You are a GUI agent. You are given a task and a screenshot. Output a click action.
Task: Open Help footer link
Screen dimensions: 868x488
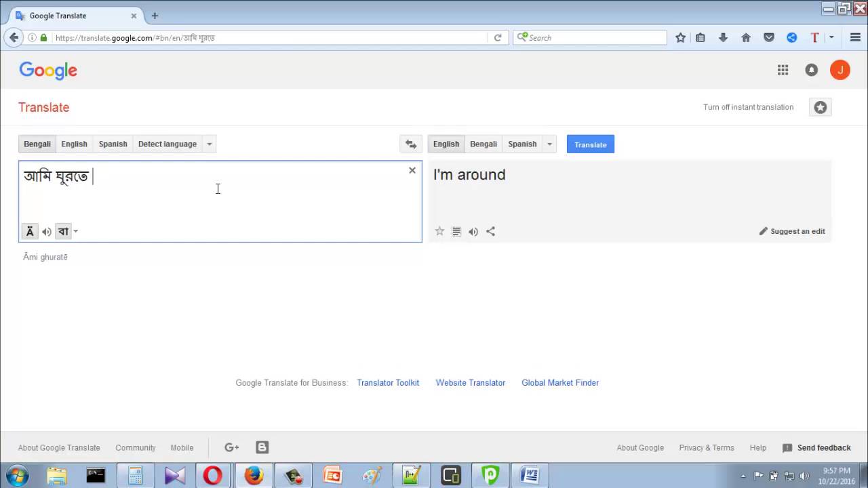pos(758,448)
